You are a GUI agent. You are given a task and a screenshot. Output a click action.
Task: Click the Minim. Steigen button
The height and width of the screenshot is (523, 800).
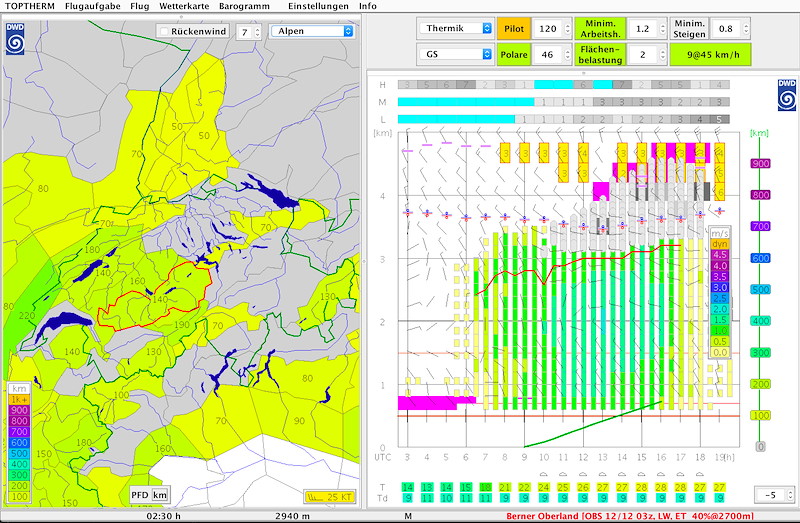(x=689, y=29)
